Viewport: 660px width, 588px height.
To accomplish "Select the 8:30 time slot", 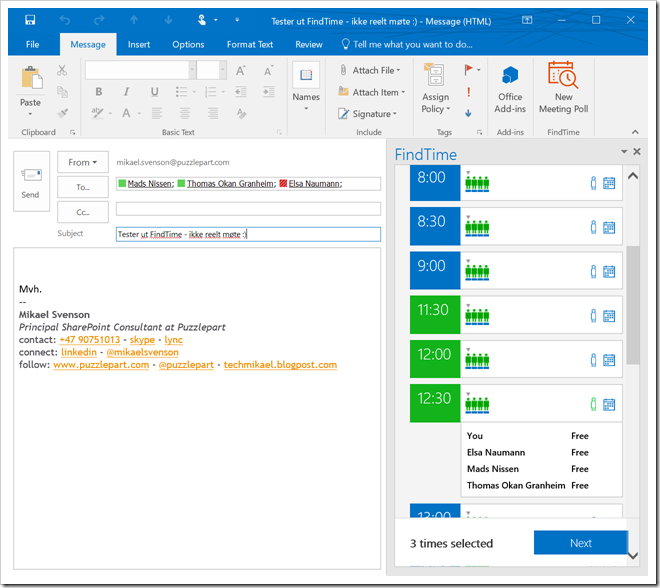I will pos(435,226).
